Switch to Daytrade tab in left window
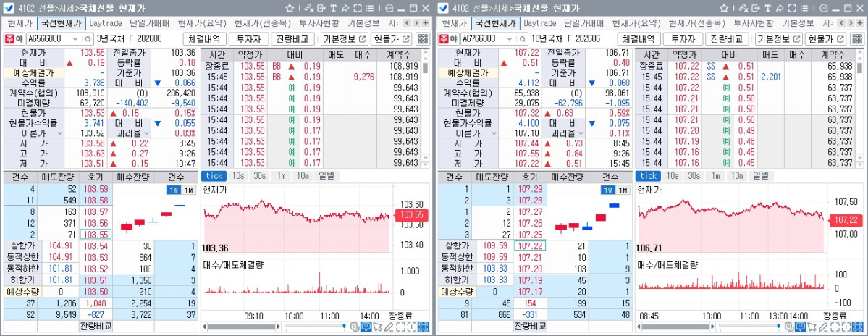Screen dimensions: 868x336 pyautogui.click(x=106, y=23)
